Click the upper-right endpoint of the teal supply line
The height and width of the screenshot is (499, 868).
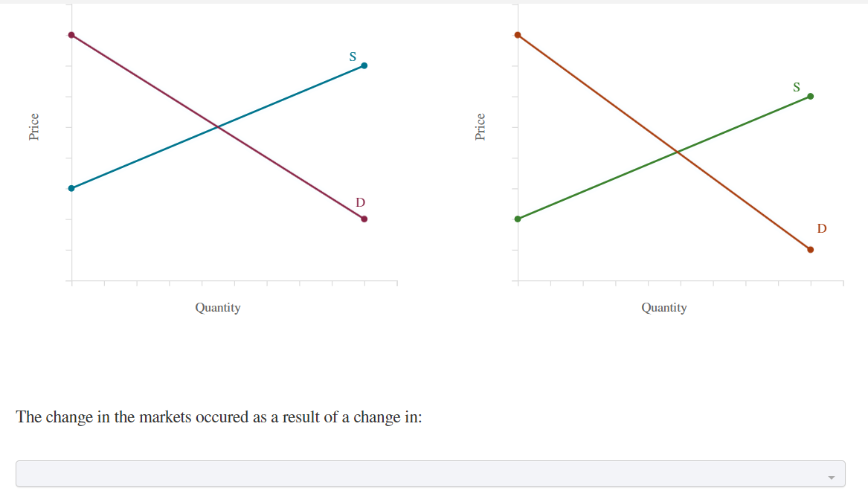(x=363, y=65)
